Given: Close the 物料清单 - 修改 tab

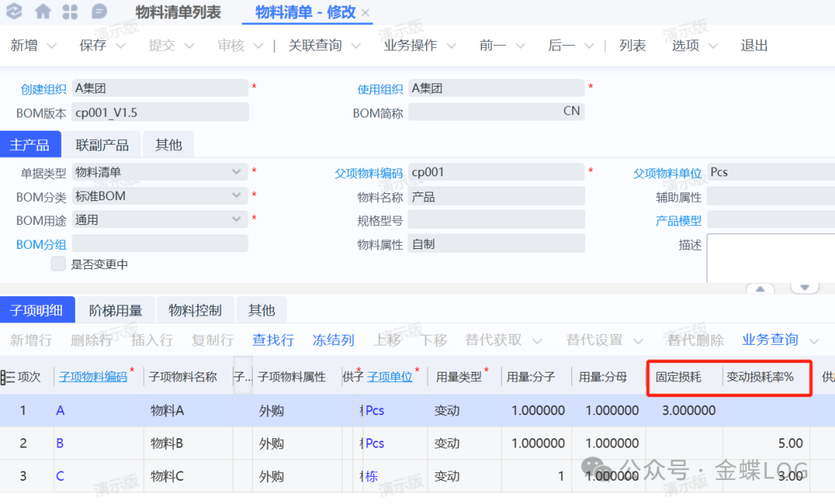Looking at the screenshot, I should (x=366, y=13).
